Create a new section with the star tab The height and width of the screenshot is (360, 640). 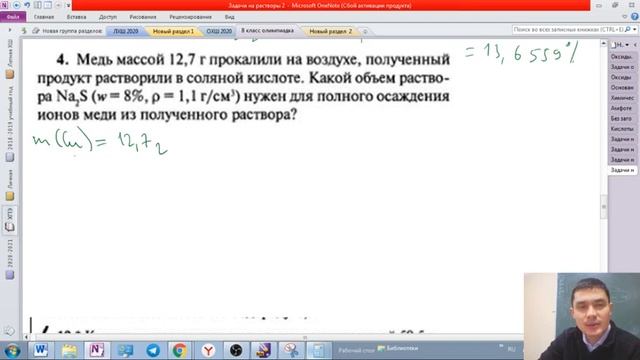tap(365, 31)
